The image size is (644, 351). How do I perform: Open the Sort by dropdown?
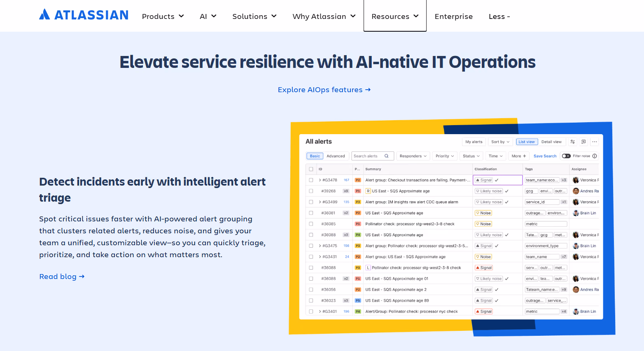point(500,142)
